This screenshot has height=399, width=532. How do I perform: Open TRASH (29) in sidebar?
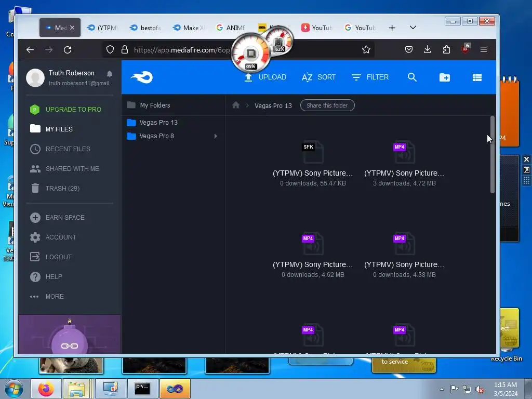55,188
